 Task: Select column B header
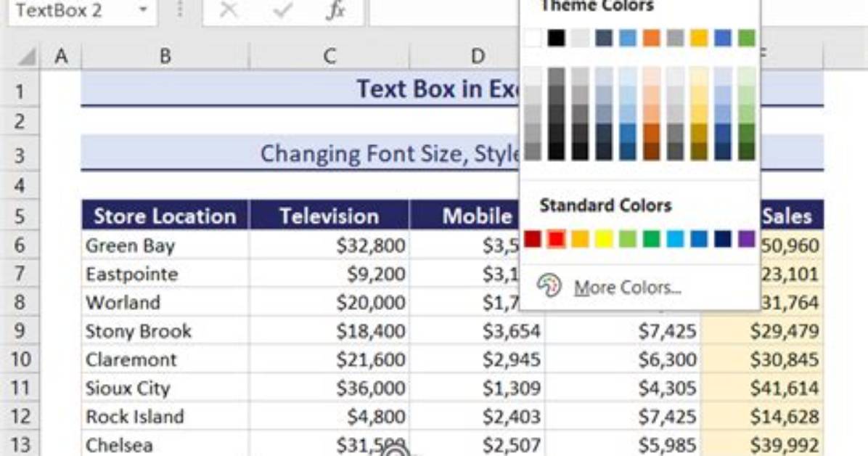click(165, 57)
